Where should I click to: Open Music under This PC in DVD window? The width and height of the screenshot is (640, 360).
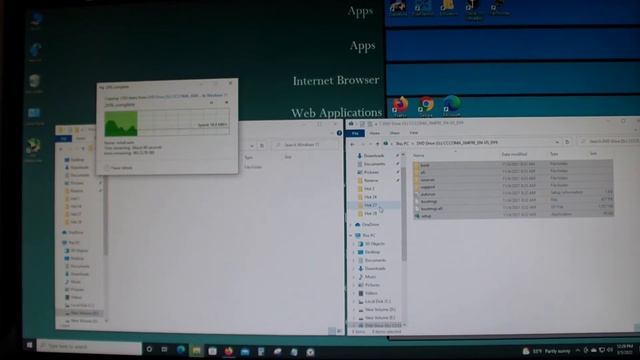click(370, 277)
